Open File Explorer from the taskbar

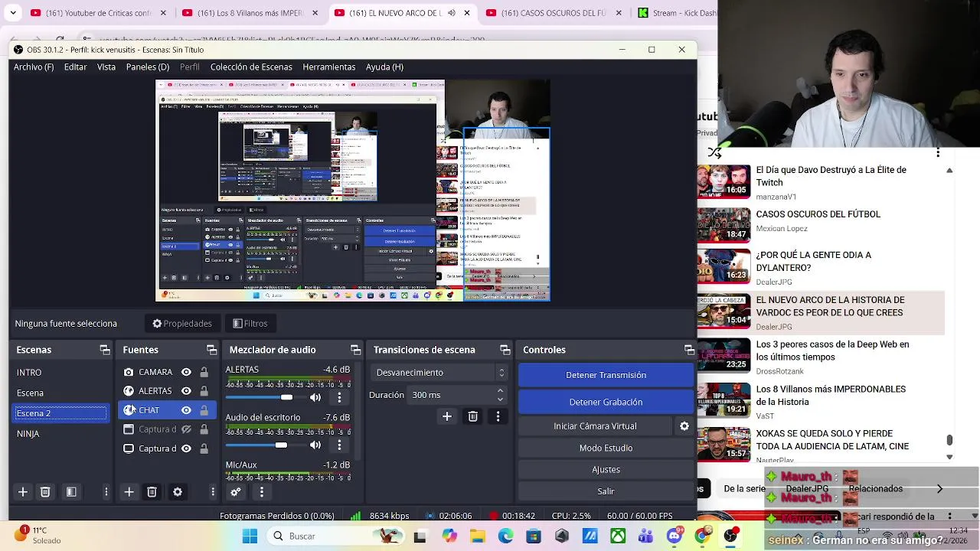(x=477, y=536)
